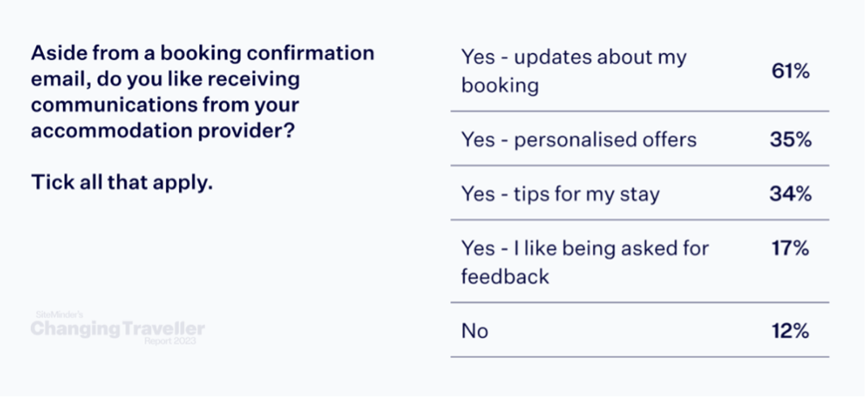Click the accommodation provider? heading line

point(163,131)
